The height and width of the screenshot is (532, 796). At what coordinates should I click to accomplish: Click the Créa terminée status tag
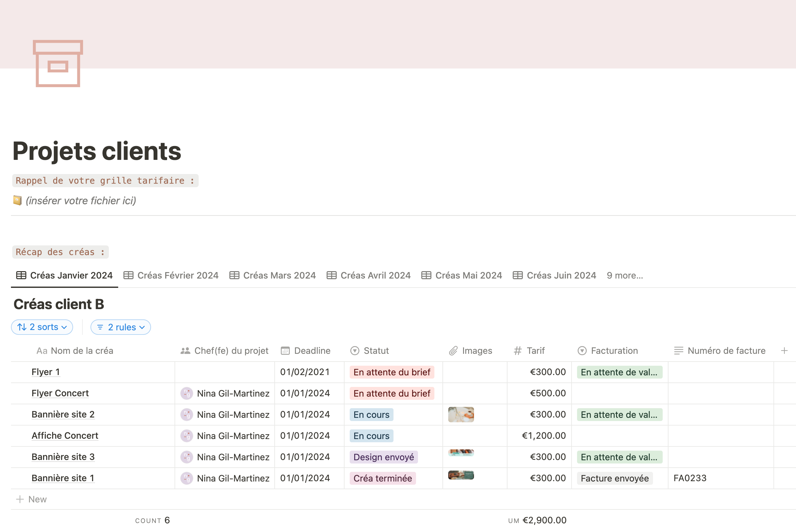point(382,478)
